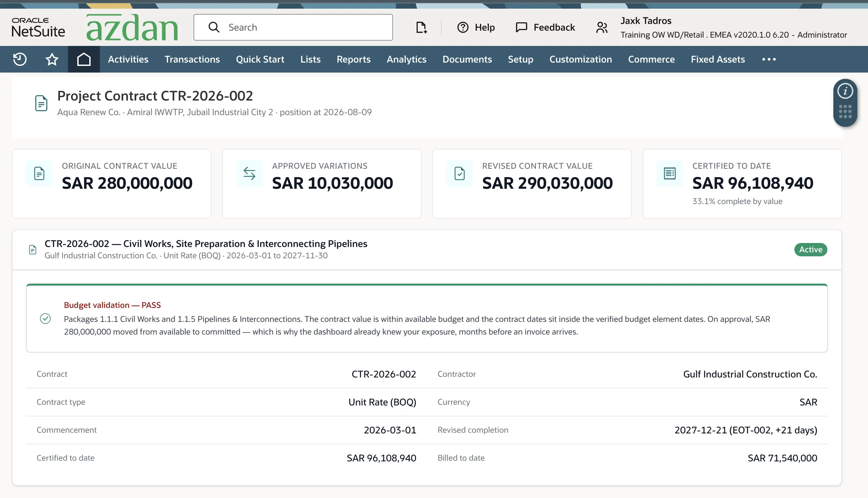Click the azdan company logo
The image size is (868, 498).
click(x=132, y=27)
